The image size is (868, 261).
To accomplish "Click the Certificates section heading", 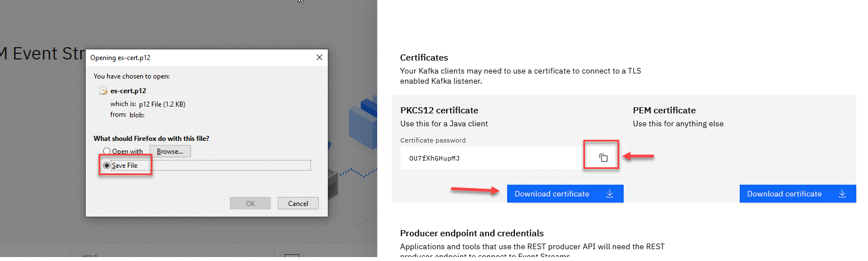I will tap(424, 58).
